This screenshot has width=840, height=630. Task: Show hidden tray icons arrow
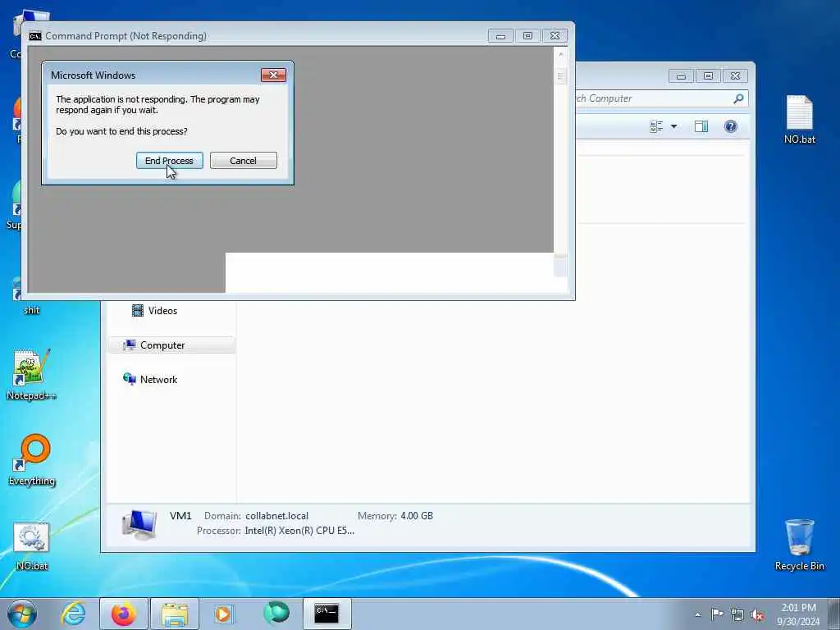(x=697, y=614)
